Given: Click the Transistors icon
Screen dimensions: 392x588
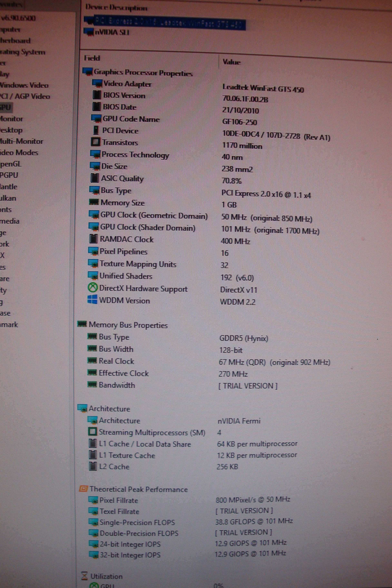Looking at the screenshot, I should pos(95,142).
